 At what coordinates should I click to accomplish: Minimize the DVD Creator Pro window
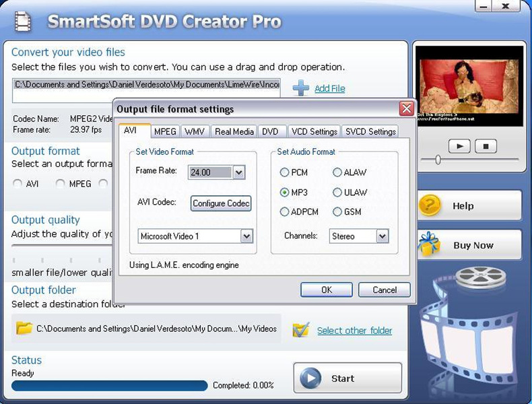(484, 6)
